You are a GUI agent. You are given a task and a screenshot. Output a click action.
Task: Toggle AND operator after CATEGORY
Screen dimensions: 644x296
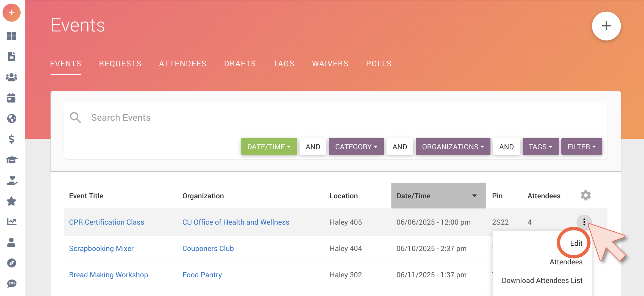tap(399, 147)
